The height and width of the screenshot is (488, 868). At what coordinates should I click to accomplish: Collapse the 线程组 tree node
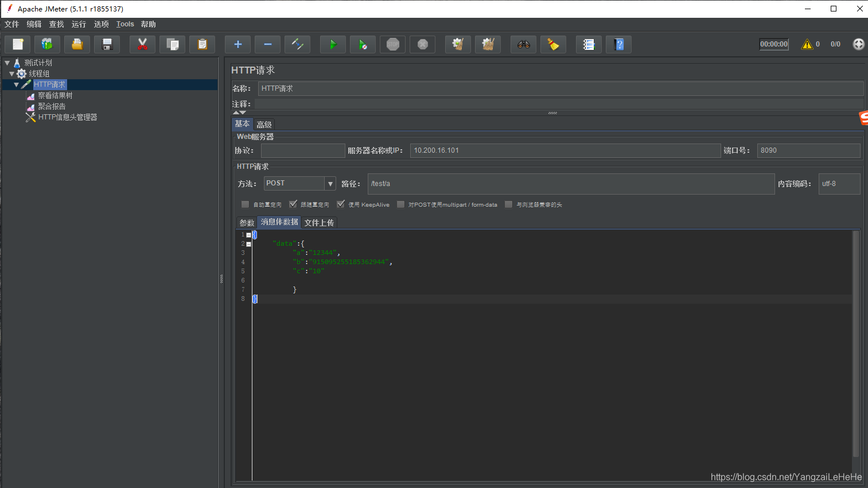point(11,73)
